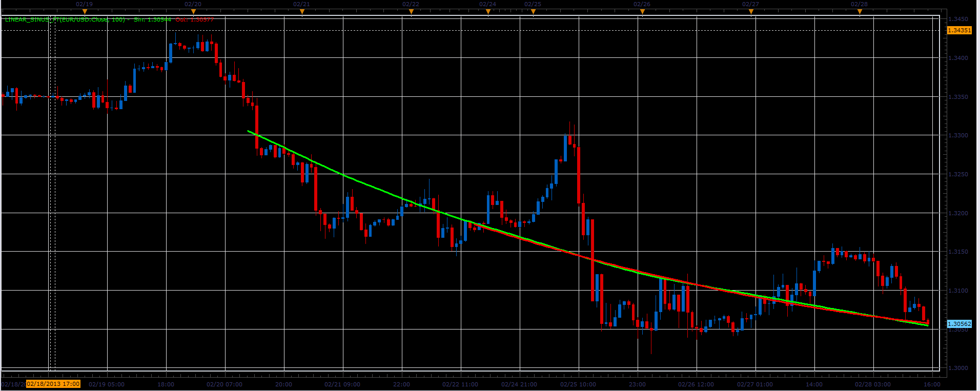The height and width of the screenshot is (391, 980).
Task: Click the 1.3100 price axis label
Action: [958, 291]
